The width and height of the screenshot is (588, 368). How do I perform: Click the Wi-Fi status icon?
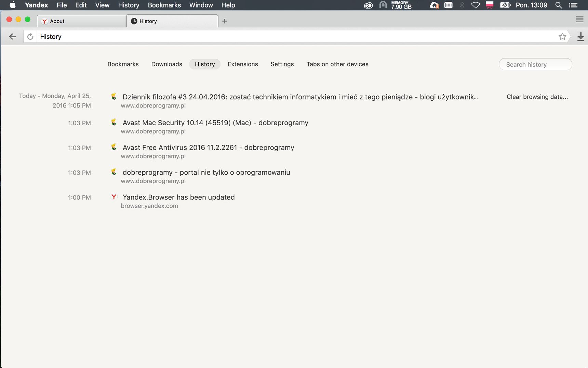click(x=476, y=5)
